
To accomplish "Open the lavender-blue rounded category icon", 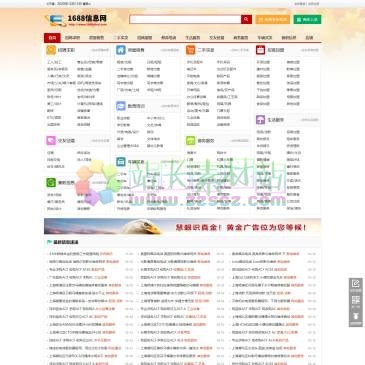I will [121, 106].
